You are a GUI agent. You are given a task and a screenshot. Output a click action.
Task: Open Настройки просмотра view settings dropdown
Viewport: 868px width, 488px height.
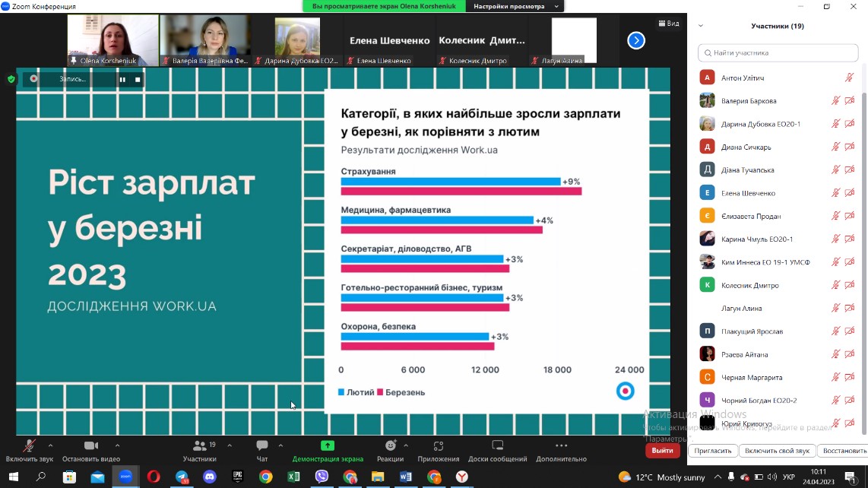(515, 6)
